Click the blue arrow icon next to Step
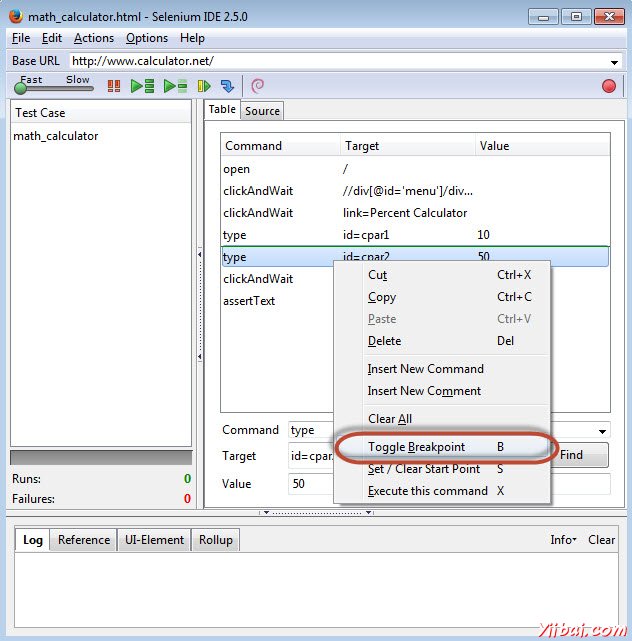 (227, 86)
